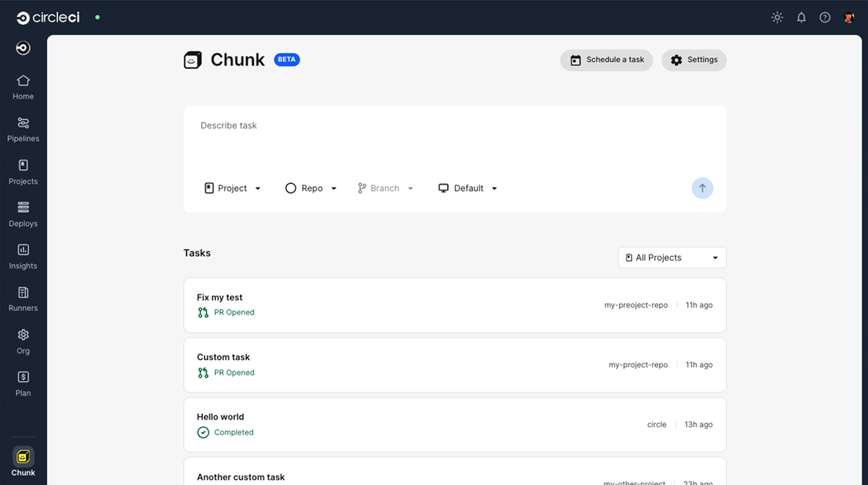This screenshot has height=485, width=868.
Task: Click the Schedule a task button
Action: 606,60
